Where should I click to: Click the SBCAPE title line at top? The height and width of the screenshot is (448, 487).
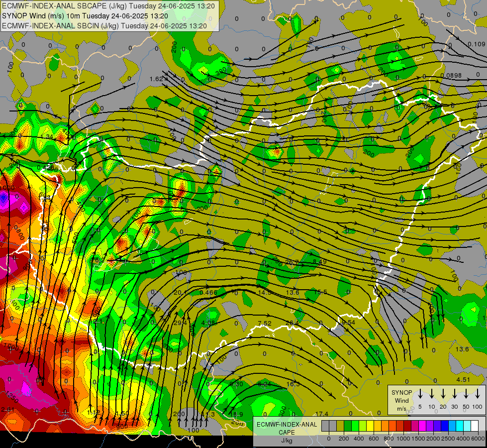tap(108, 6)
